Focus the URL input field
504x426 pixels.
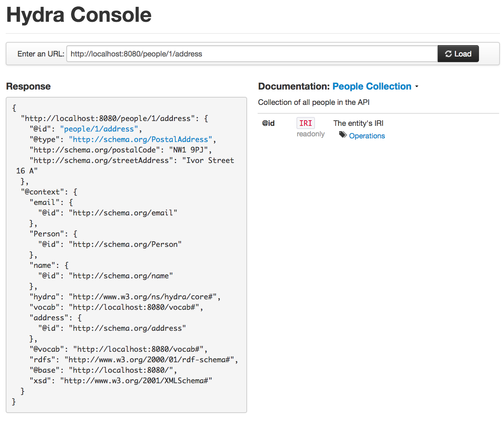pyautogui.click(x=252, y=54)
